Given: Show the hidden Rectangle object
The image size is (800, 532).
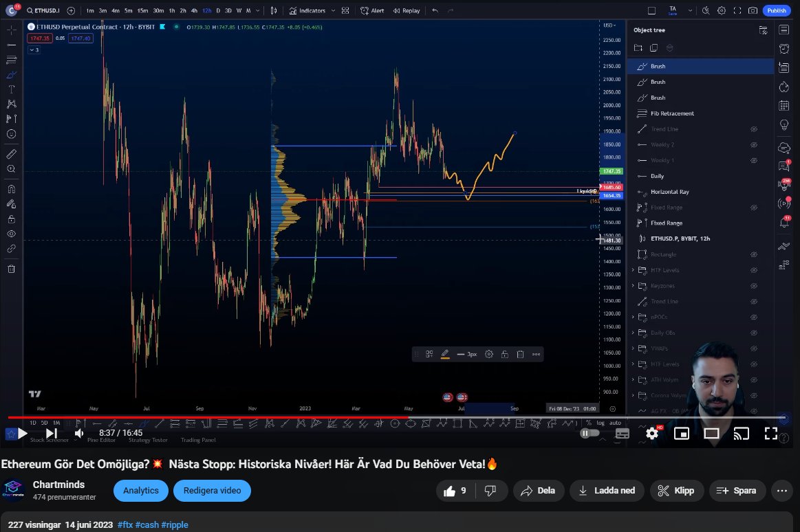Looking at the screenshot, I should pos(754,254).
